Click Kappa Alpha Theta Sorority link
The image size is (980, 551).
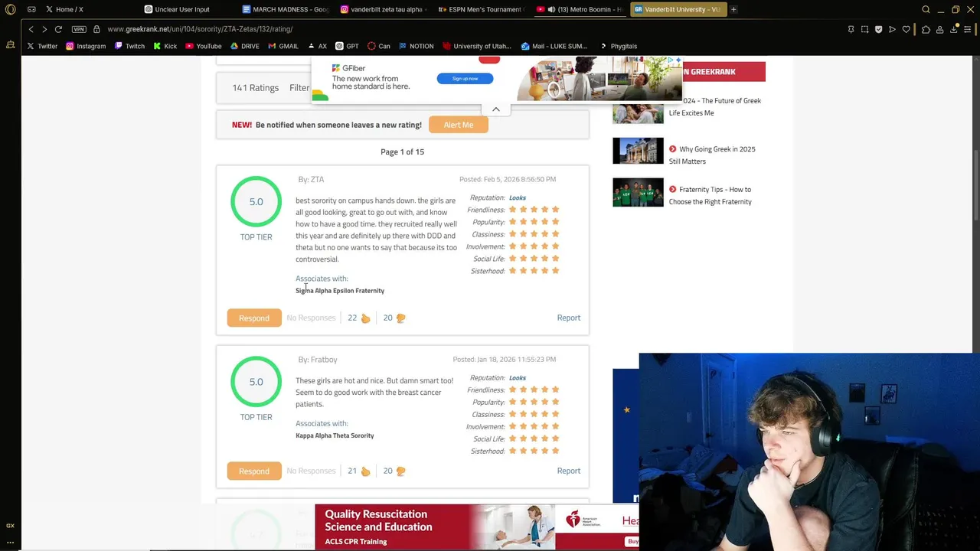click(x=335, y=435)
